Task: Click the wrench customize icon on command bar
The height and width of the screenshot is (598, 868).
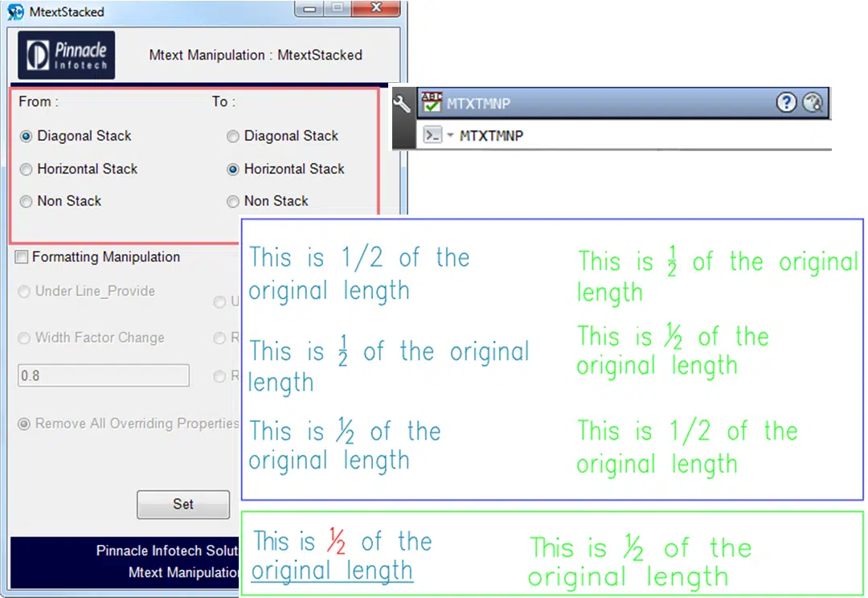Action: click(x=403, y=104)
